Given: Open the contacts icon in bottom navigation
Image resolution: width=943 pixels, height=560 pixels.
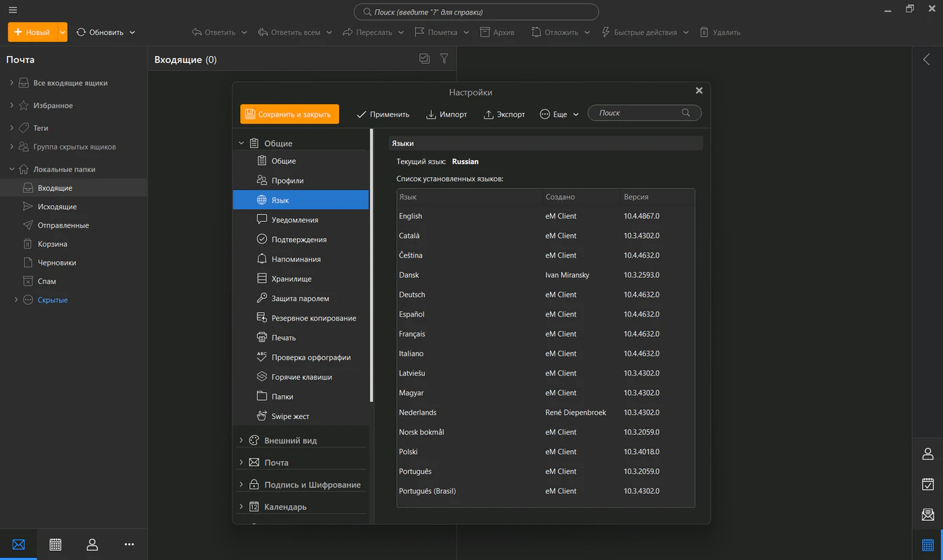Looking at the screenshot, I should pos(92,545).
